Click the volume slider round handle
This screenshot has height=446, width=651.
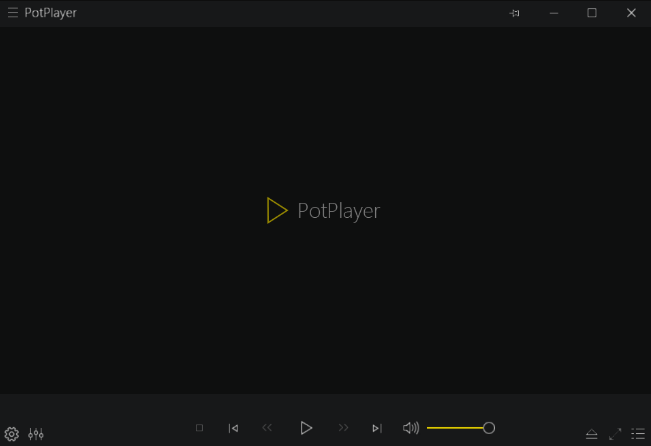click(489, 428)
